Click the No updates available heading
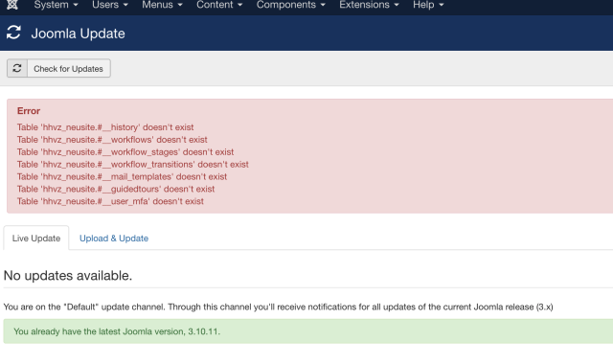The image size is (613, 364). pos(68,276)
